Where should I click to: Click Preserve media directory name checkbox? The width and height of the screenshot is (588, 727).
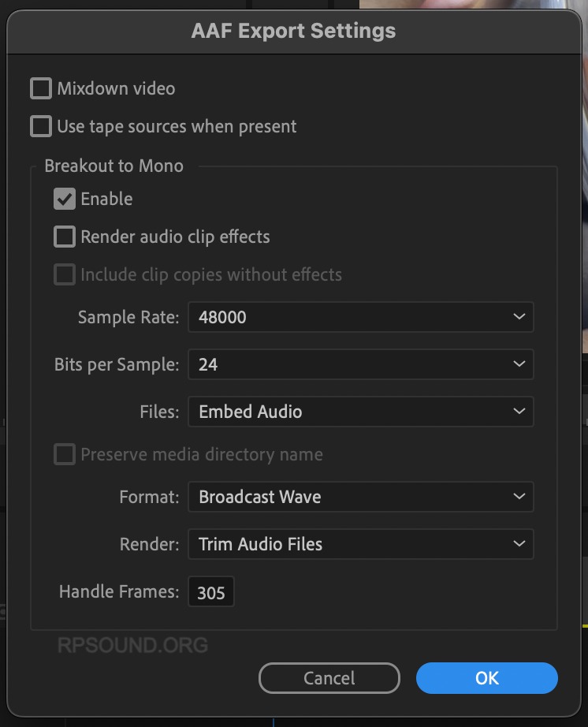(x=65, y=454)
